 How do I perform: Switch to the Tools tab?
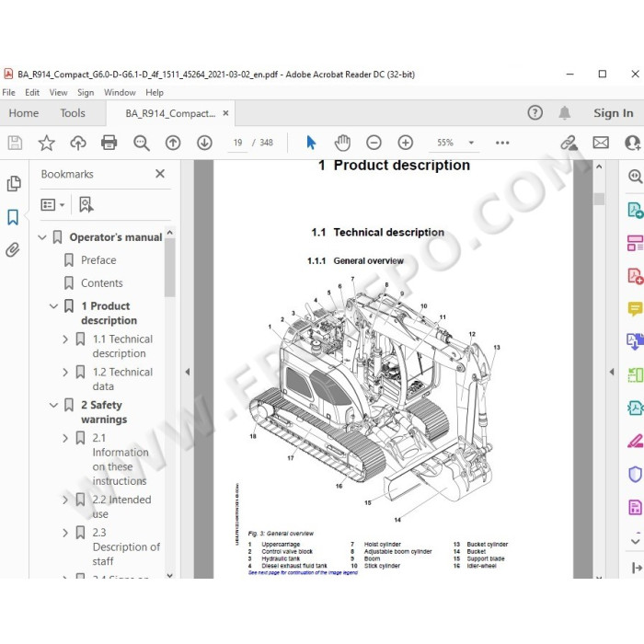pos(73,113)
